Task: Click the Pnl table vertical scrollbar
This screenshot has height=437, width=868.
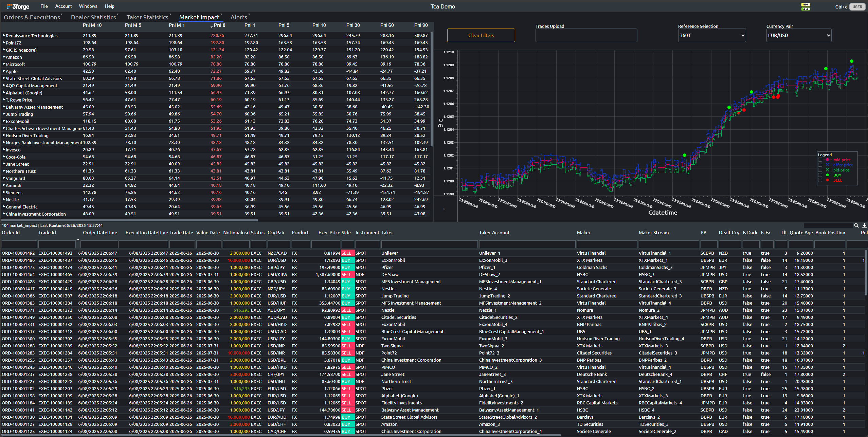Action: pyautogui.click(x=432, y=89)
